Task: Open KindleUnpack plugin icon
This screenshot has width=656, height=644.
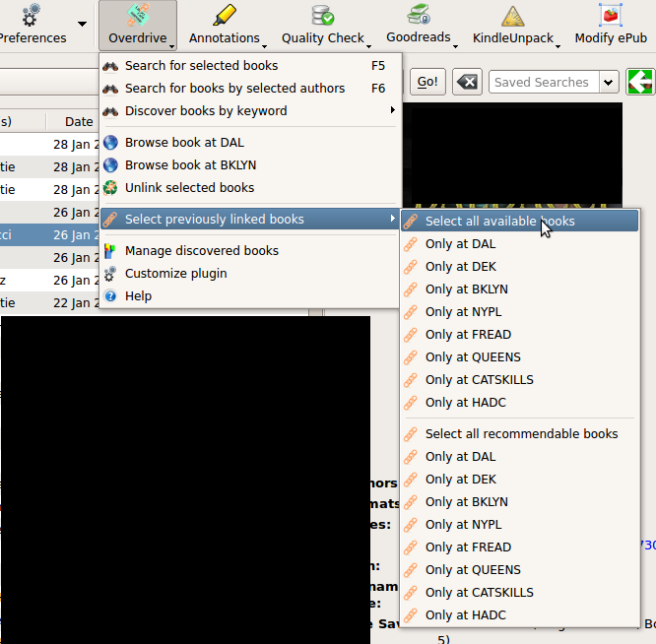Action: 513,16
